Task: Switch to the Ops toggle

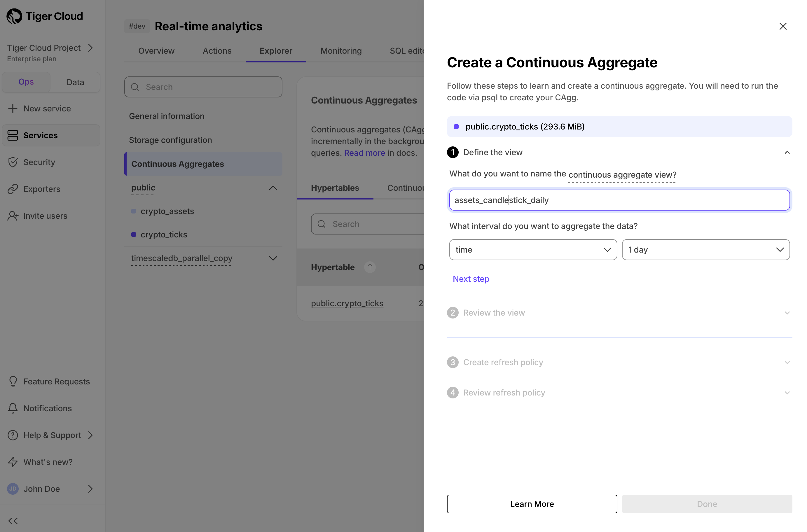Action: 26,82
